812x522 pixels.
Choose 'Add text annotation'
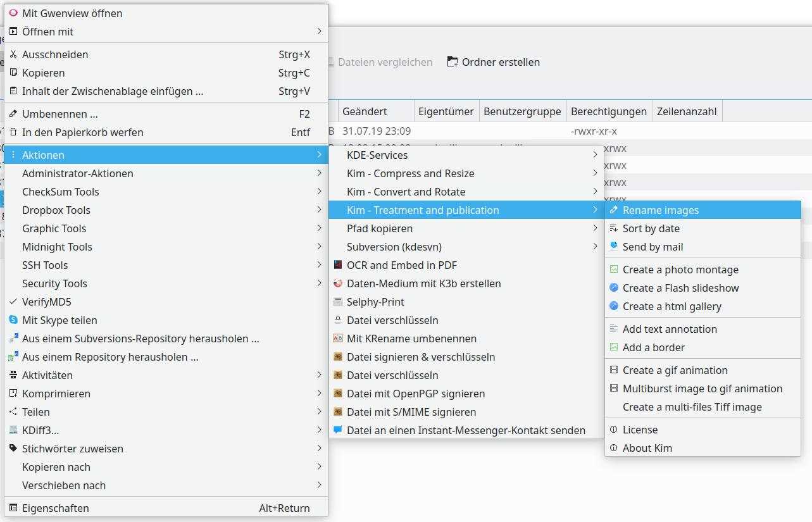(x=703, y=329)
